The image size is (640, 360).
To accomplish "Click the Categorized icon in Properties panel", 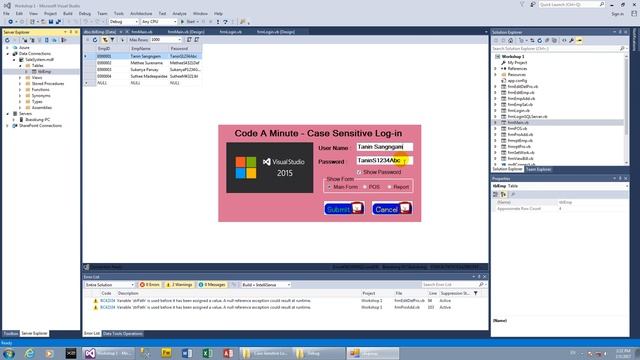I will [x=496, y=195].
